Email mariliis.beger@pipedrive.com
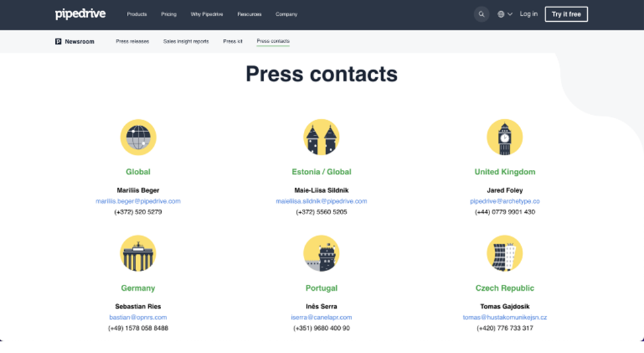This screenshot has height=353, width=644. pyautogui.click(x=138, y=202)
